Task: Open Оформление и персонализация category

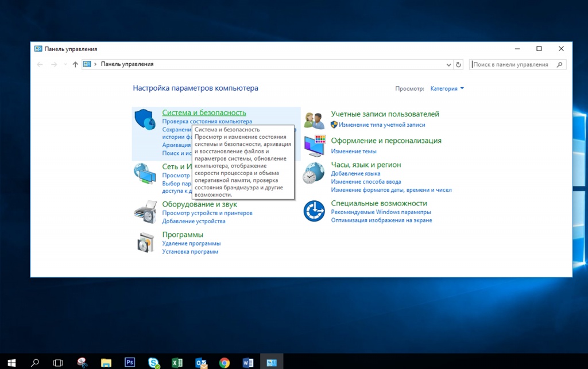Action: [386, 141]
